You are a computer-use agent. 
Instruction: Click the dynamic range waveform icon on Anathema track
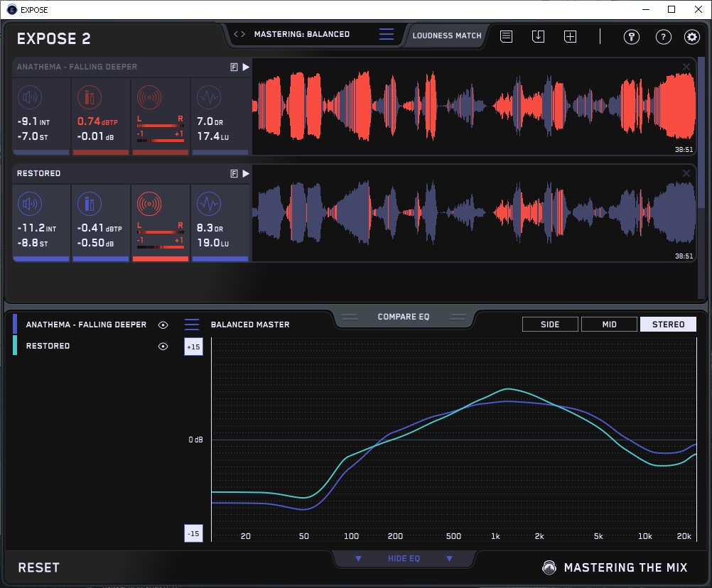pos(208,97)
